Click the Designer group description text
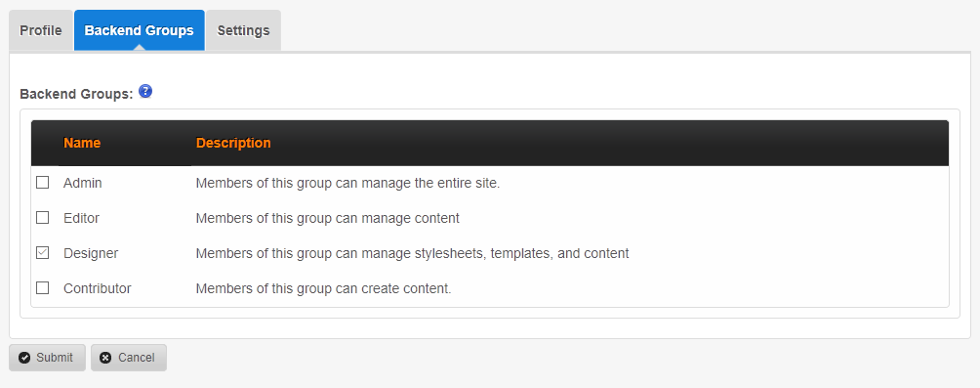 (x=413, y=253)
